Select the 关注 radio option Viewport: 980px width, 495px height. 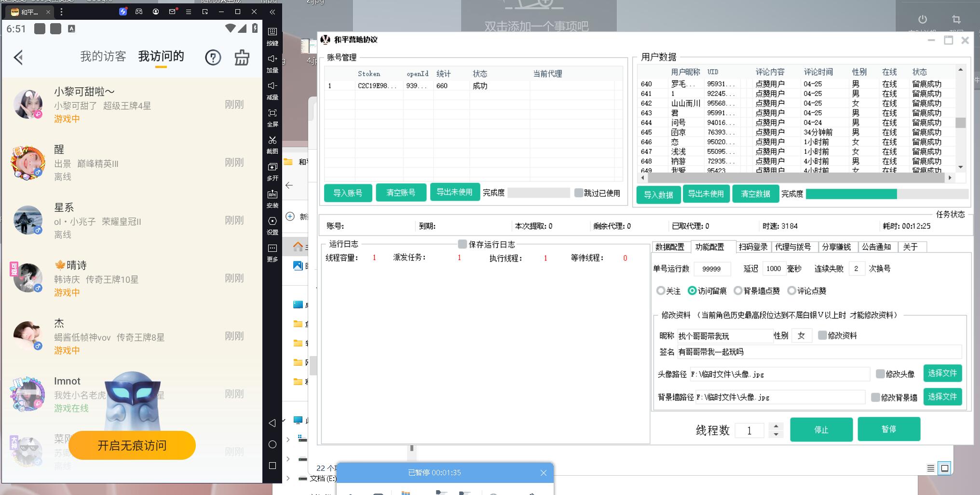coord(661,290)
